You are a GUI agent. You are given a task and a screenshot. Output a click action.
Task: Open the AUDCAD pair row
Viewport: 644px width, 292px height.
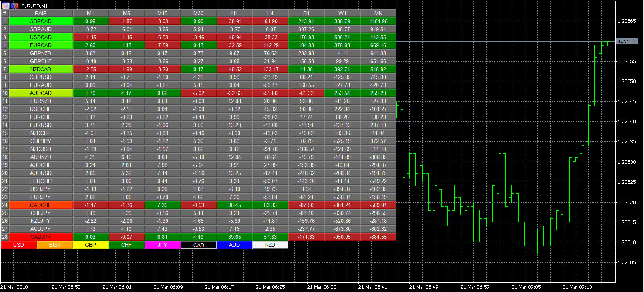coord(41,93)
